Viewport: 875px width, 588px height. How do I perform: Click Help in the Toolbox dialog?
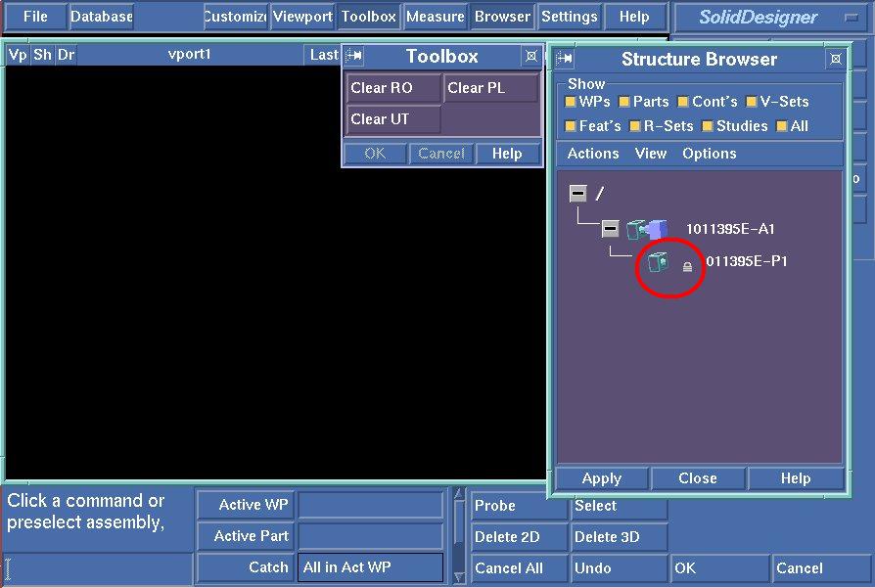(508, 154)
